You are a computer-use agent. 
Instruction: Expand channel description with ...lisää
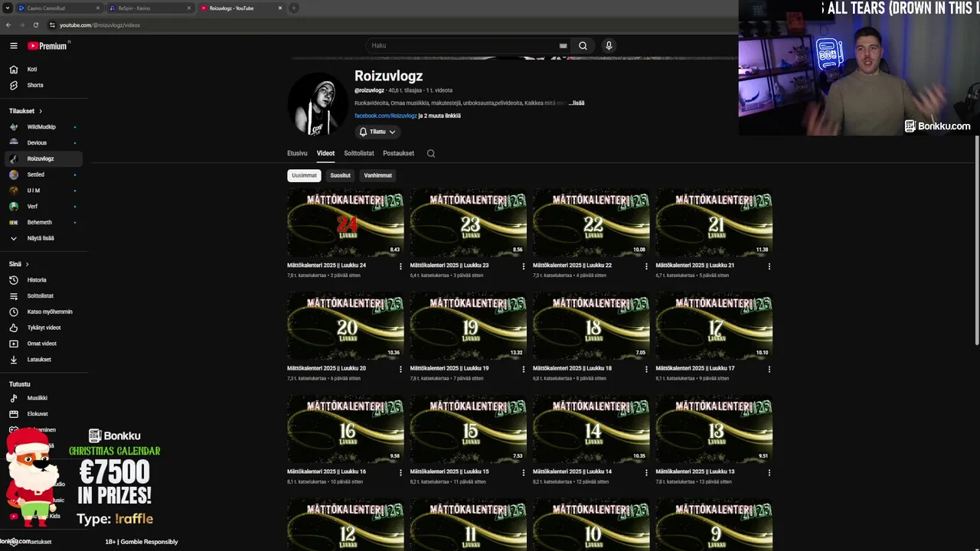tap(577, 103)
